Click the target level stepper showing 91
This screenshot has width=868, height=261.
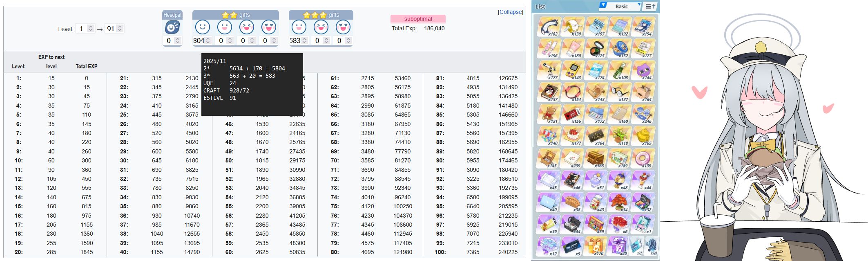[x=120, y=29]
